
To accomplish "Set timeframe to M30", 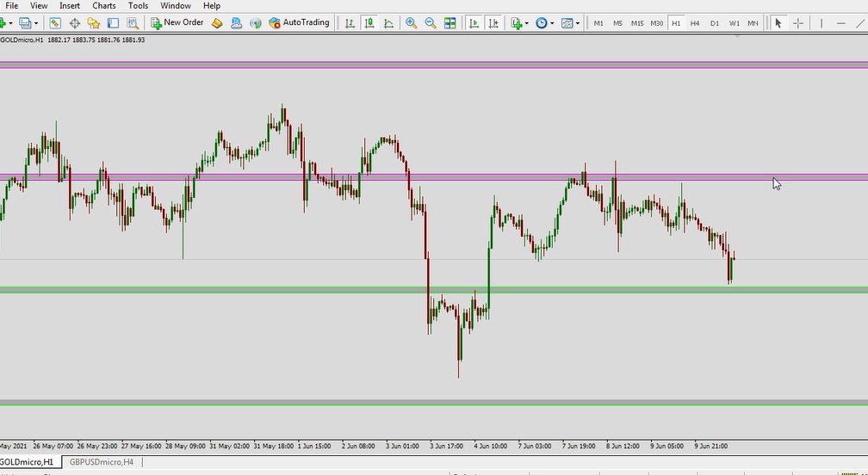I will (656, 23).
